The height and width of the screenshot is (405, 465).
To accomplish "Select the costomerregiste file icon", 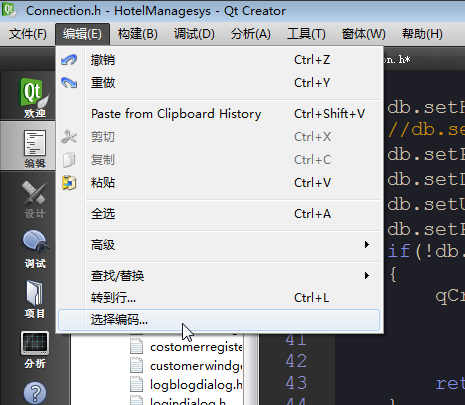I will coord(136,346).
